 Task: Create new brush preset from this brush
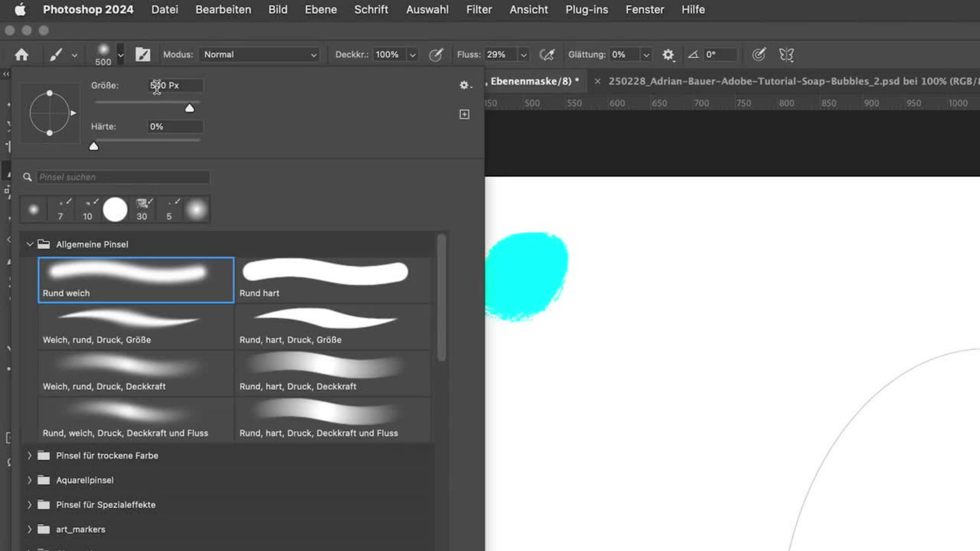coord(464,114)
